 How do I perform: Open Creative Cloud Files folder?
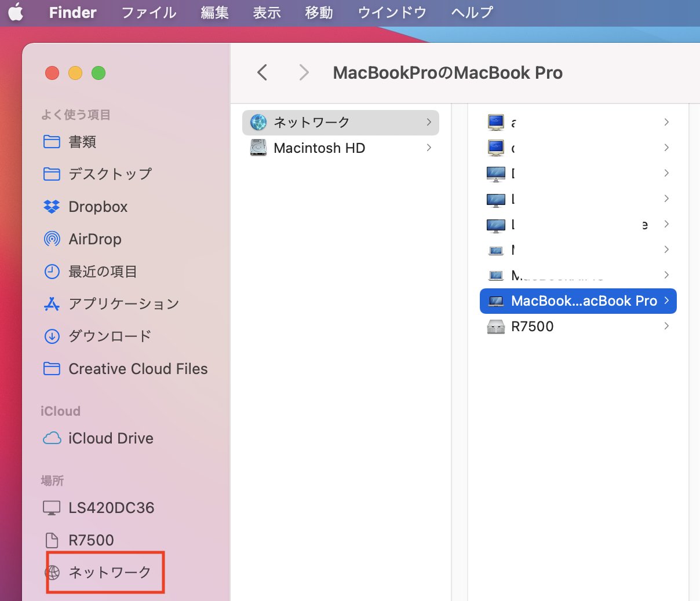tap(137, 369)
